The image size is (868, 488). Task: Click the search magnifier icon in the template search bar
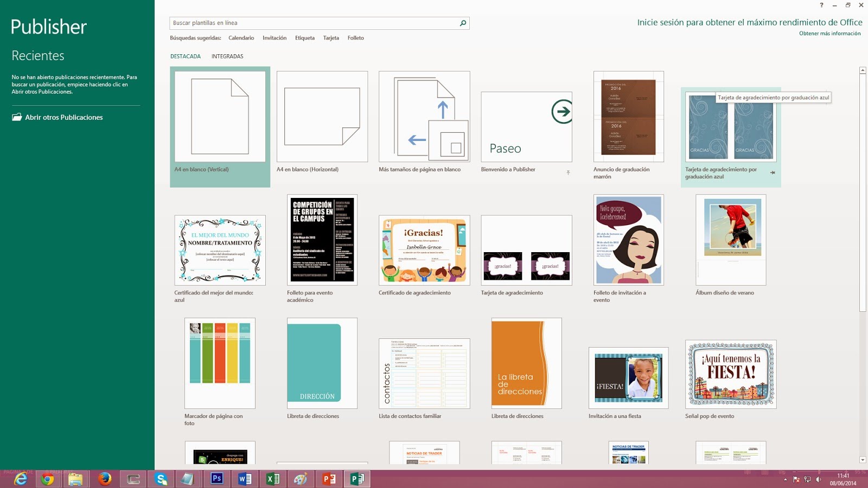pyautogui.click(x=462, y=23)
